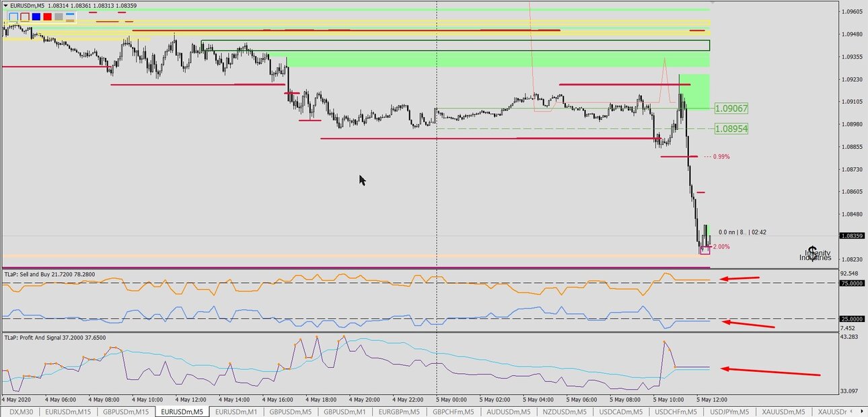Click the tab strip scroll-right arrow

pos(861,411)
